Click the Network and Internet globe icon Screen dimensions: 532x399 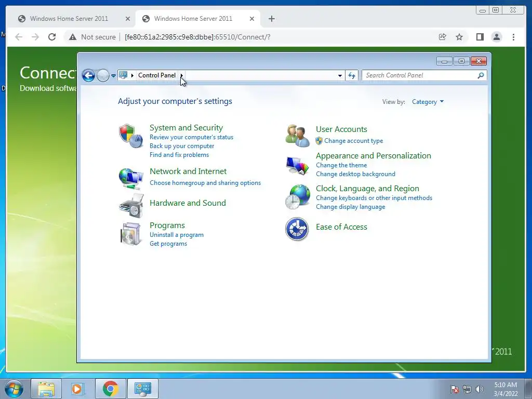pos(131,179)
